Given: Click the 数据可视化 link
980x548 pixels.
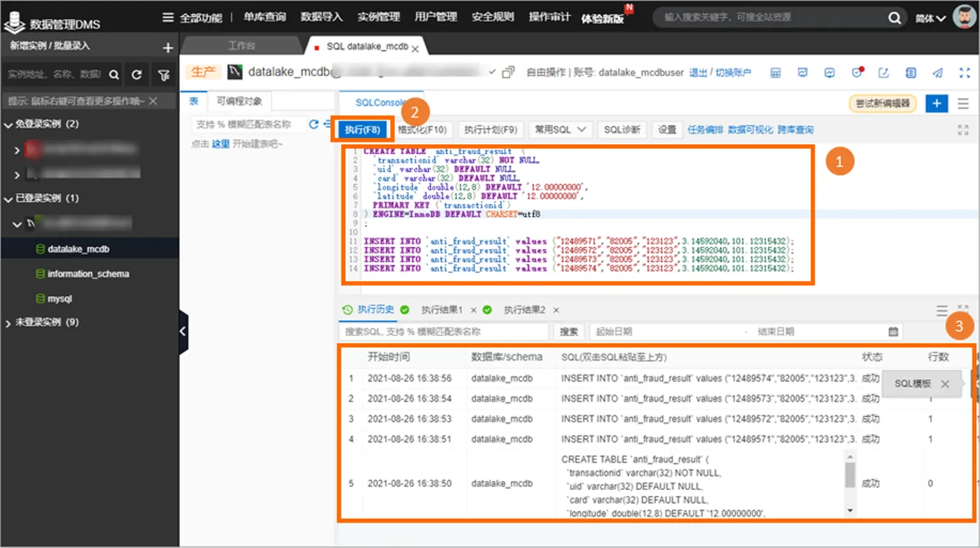Looking at the screenshot, I should (750, 129).
